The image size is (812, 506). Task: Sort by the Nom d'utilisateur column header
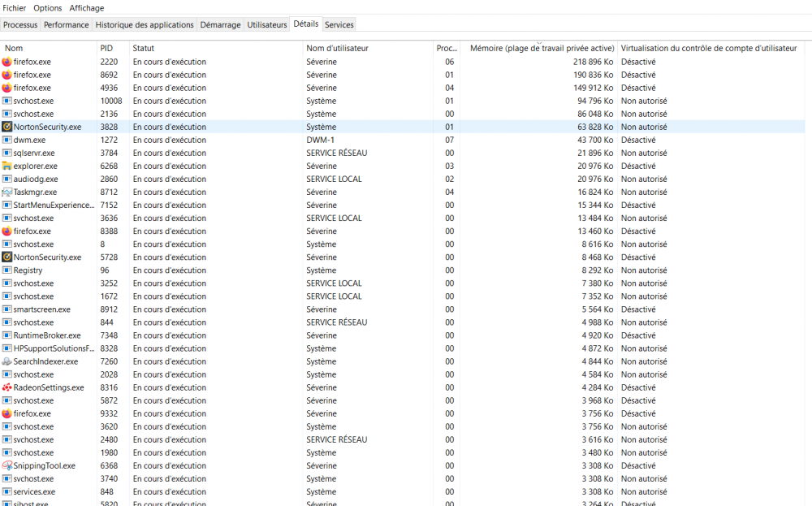coord(337,49)
